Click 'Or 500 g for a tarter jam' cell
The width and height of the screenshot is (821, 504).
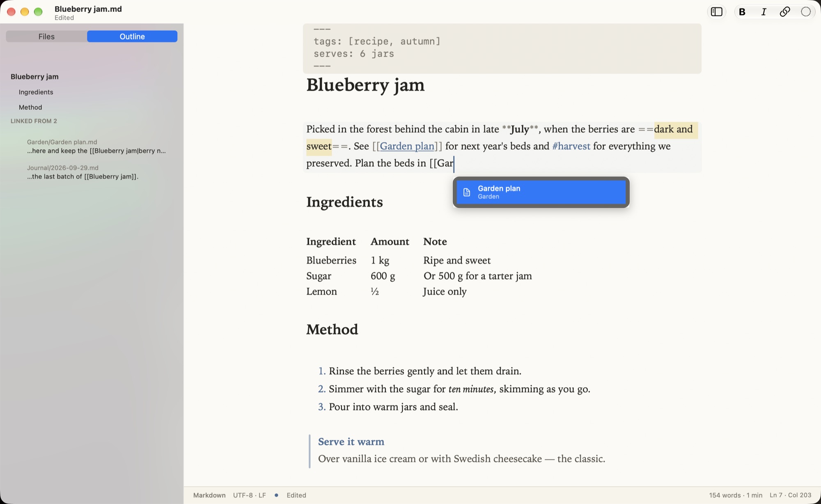pos(477,276)
